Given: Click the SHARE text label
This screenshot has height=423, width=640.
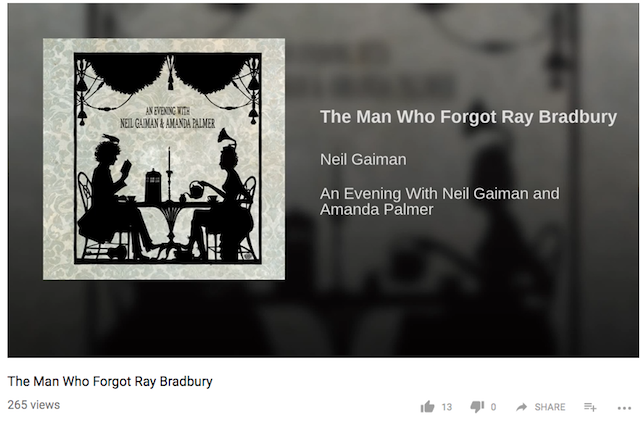Looking at the screenshot, I should tap(550, 407).
